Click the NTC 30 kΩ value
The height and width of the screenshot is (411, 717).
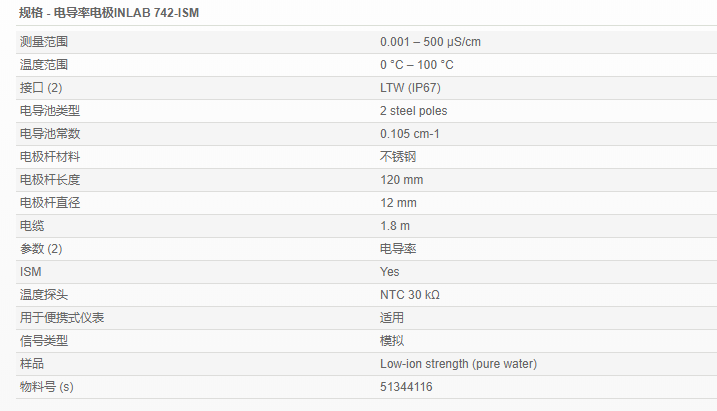tap(409, 294)
